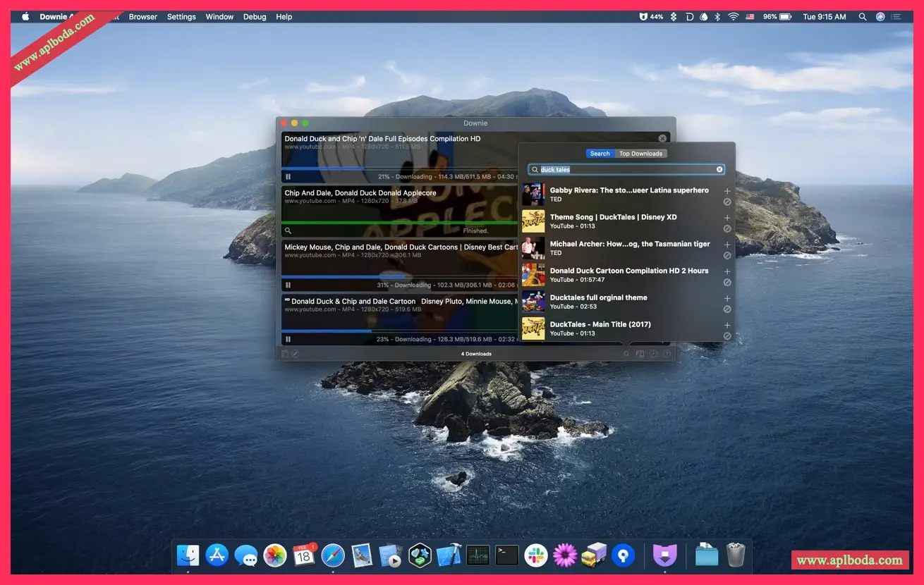This screenshot has width=924, height=585.
Task: Clear the duck tales search field
Action: [x=719, y=170]
